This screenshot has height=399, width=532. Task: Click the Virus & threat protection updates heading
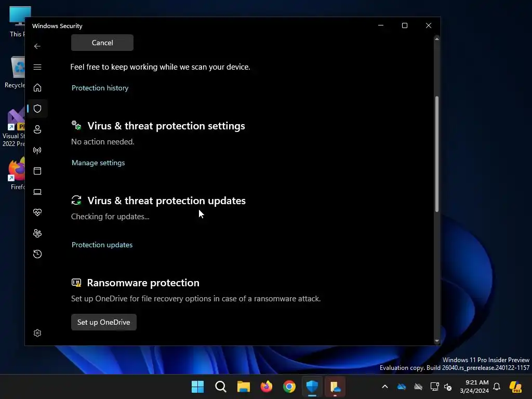(x=167, y=201)
